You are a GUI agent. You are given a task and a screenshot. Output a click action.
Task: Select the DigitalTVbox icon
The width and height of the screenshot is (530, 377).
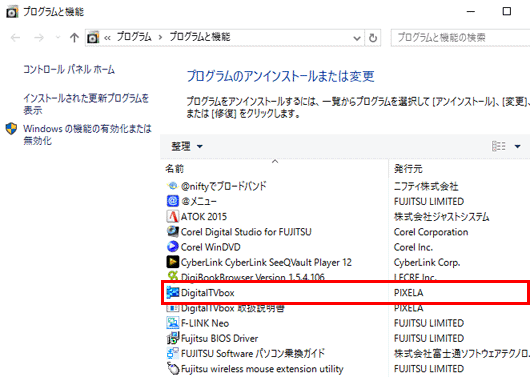(x=172, y=292)
